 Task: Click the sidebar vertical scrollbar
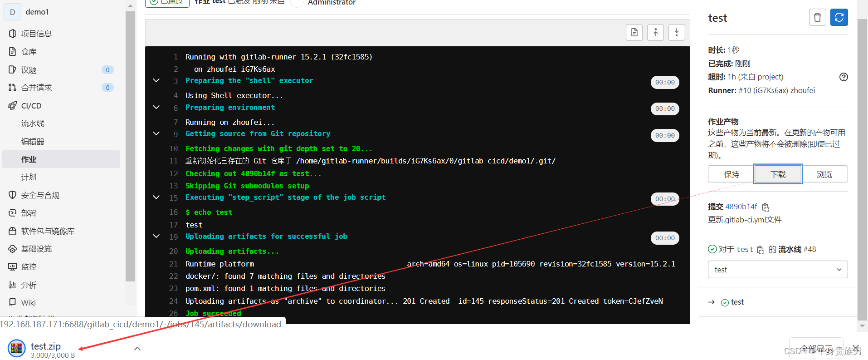(130, 145)
